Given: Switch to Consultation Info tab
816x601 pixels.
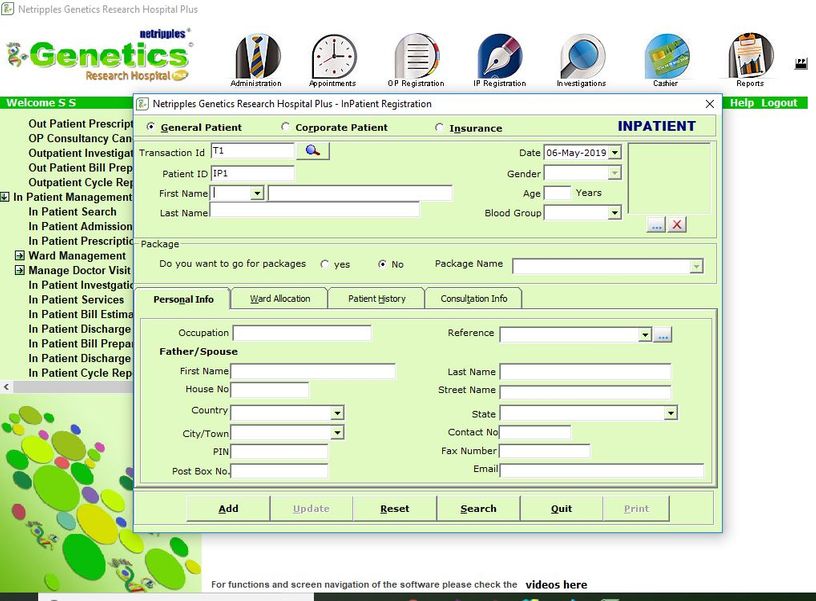Looking at the screenshot, I should (x=474, y=299).
